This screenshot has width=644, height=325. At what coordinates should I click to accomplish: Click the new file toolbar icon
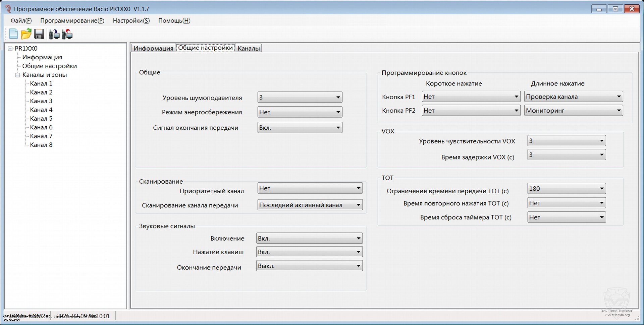tap(13, 34)
